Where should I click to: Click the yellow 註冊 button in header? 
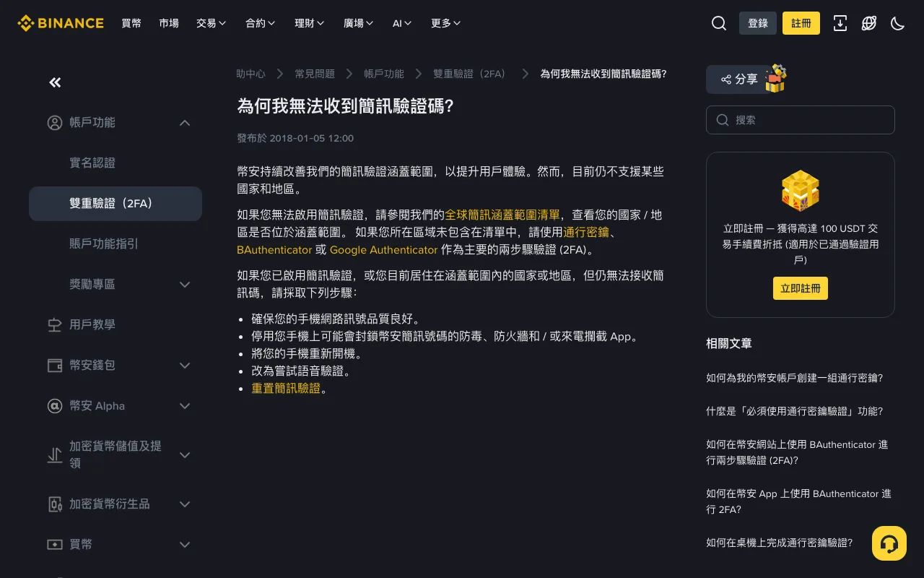tap(801, 23)
